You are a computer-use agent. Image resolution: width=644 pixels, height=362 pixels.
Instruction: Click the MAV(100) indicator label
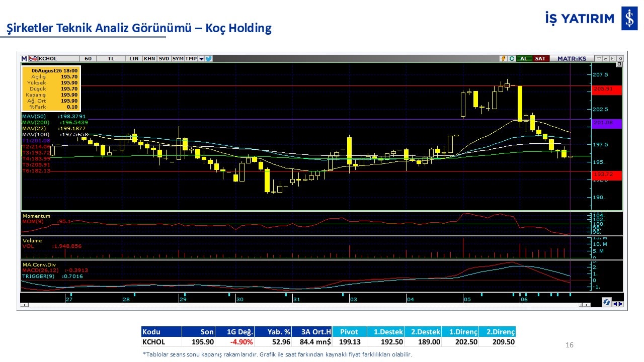tap(35, 134)
